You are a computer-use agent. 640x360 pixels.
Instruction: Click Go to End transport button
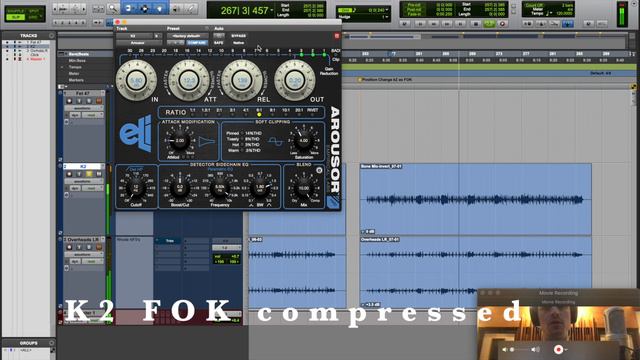pos(460,24)
